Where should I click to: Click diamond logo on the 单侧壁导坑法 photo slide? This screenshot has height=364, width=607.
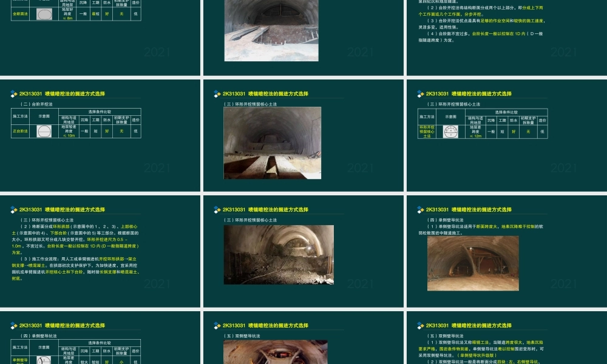click(421, 210)
